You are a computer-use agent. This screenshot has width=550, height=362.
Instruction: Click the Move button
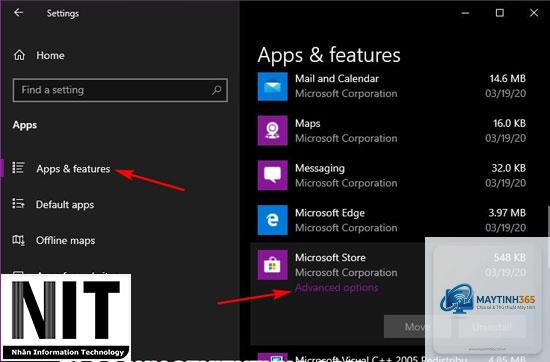click(x=417, y=327)
